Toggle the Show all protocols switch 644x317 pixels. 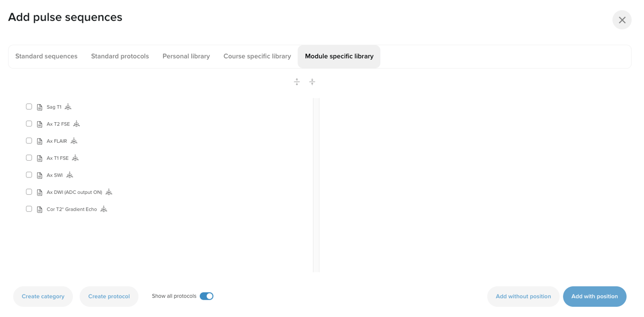click(207, 296)
